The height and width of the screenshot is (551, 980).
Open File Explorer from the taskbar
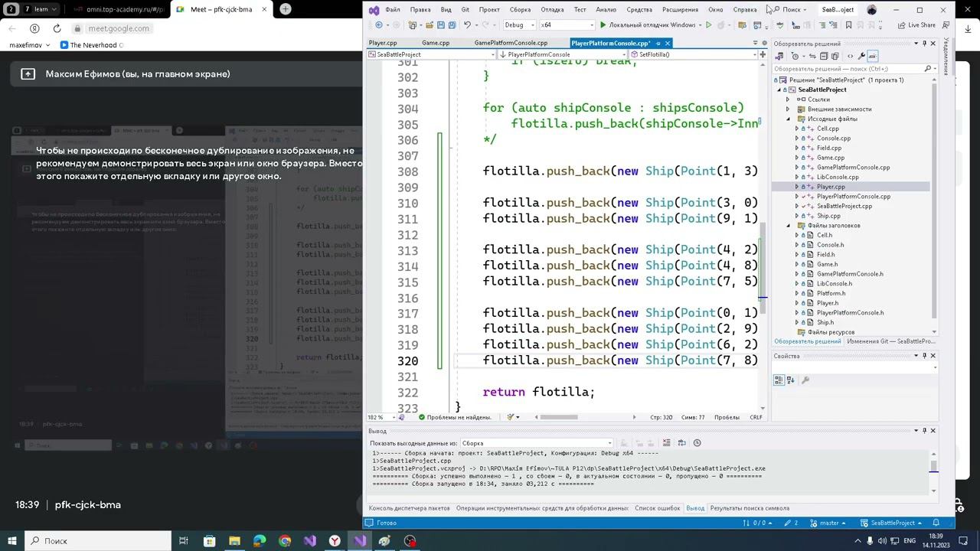coord(234,541)
